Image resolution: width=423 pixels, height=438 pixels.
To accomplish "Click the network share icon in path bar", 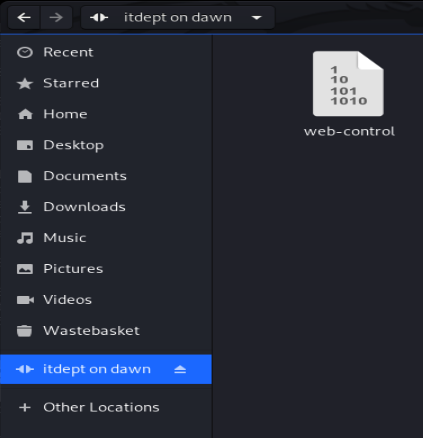I will [99, 17].
